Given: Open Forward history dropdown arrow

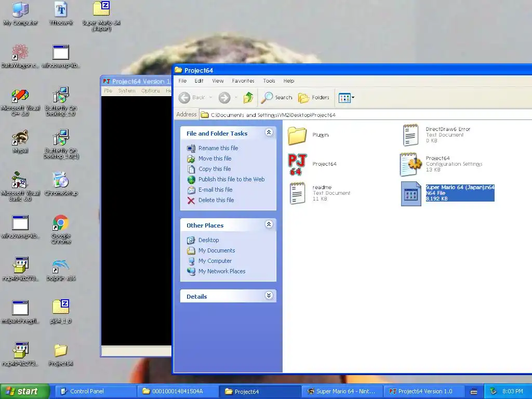Looking at the screenshot, I should click(236, 98).
